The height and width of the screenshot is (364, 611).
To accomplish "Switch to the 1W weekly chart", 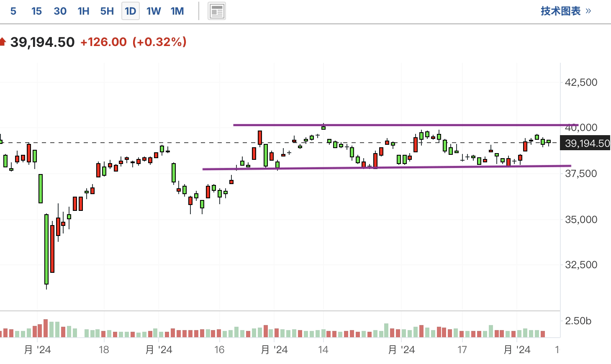I will point(154,11).
